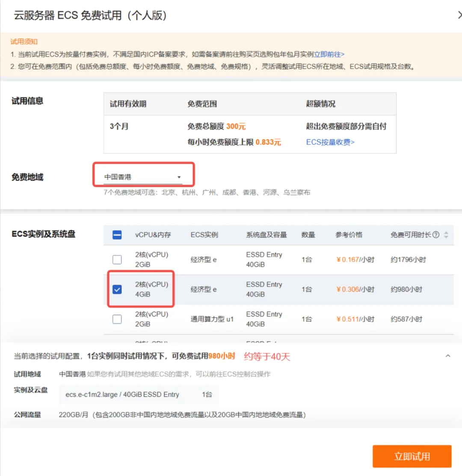
Task: Open the 立即前往> link in the notice
Action: 329,54
